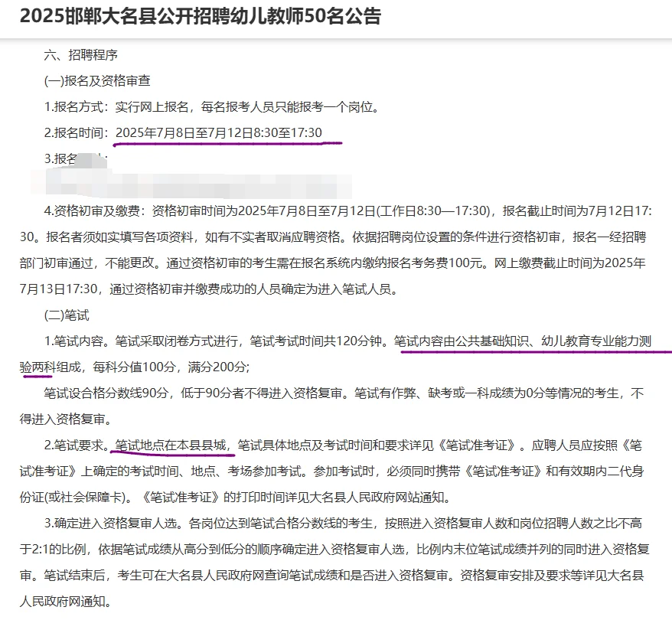The image size is (672, 620).
Task: Click the underlined date 2025年7月8日至7月12日8:30至17:30
Action: click(x=219, y=133)
